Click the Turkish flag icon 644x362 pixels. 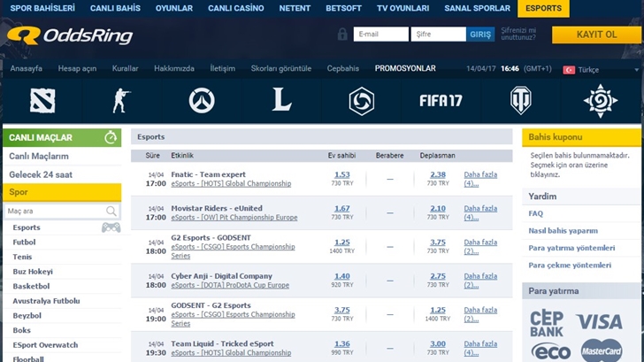coord(569,70)
